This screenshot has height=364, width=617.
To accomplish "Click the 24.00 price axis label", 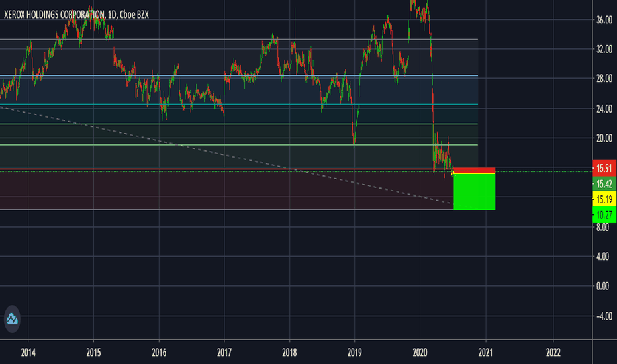I will point(604,109).
